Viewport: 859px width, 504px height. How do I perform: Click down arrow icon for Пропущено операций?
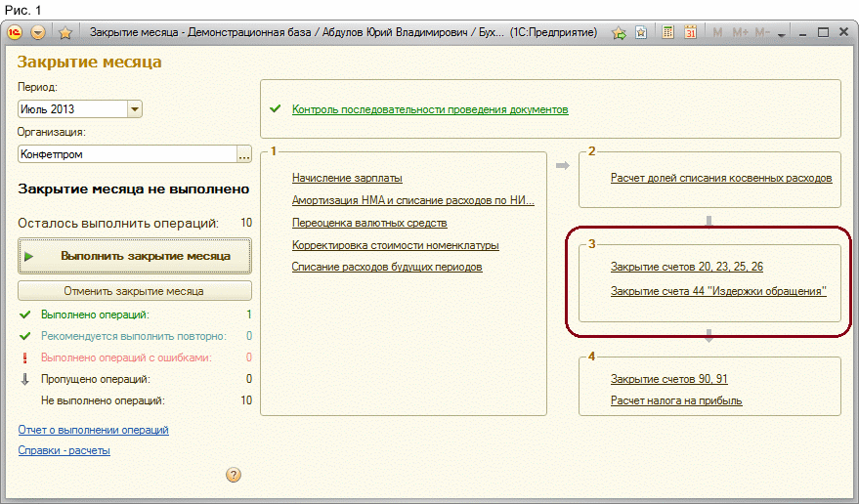(x=25, y=379)
